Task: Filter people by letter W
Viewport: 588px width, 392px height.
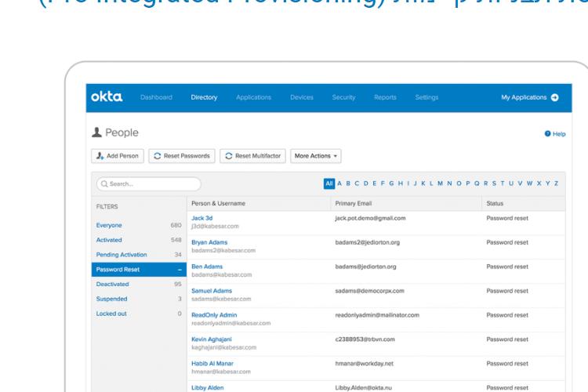Action: pyautogui.click(x=529, y=183)
